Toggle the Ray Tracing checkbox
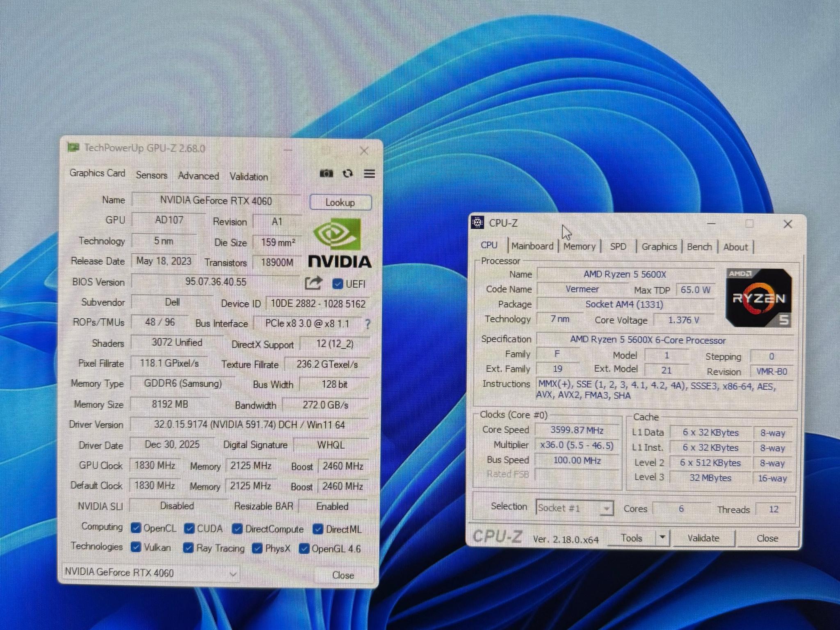The width and height of the screenshot is (840, 630). click(188, 548)
